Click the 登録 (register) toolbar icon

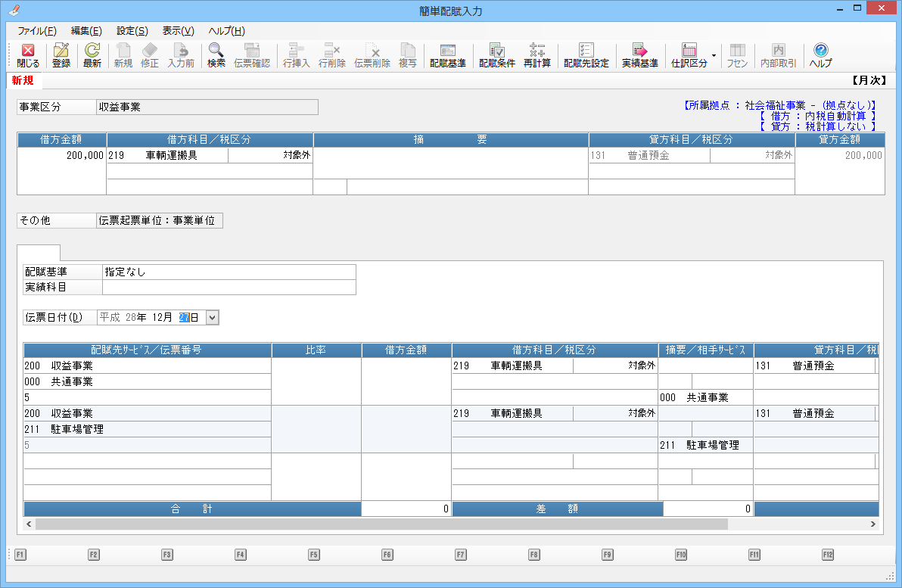[x=61, y=55]
